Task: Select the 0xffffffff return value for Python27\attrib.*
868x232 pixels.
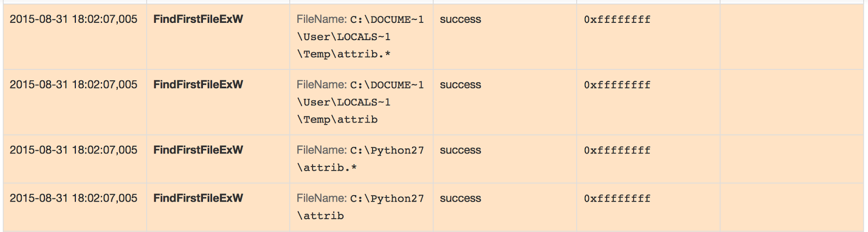Action: [617, 150]
